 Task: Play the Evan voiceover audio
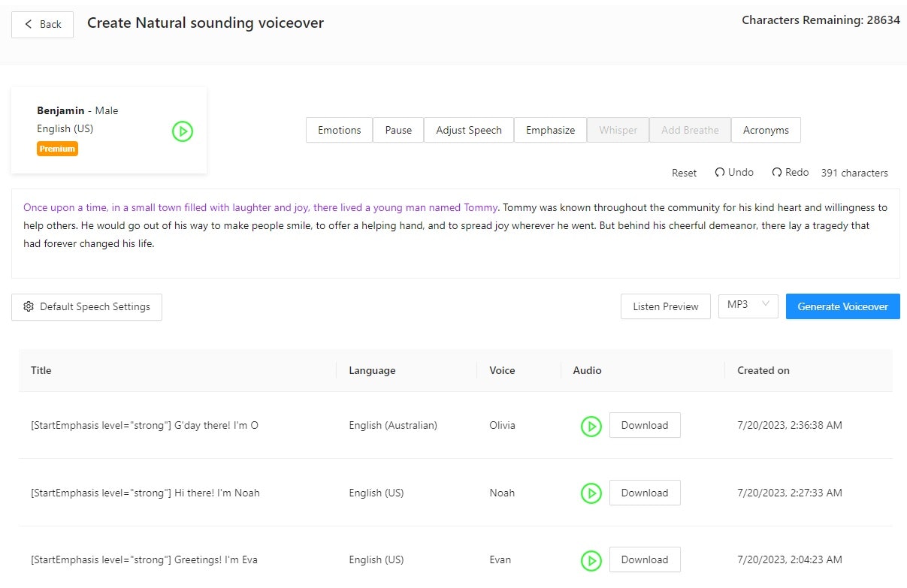click(x=591, y=560)
